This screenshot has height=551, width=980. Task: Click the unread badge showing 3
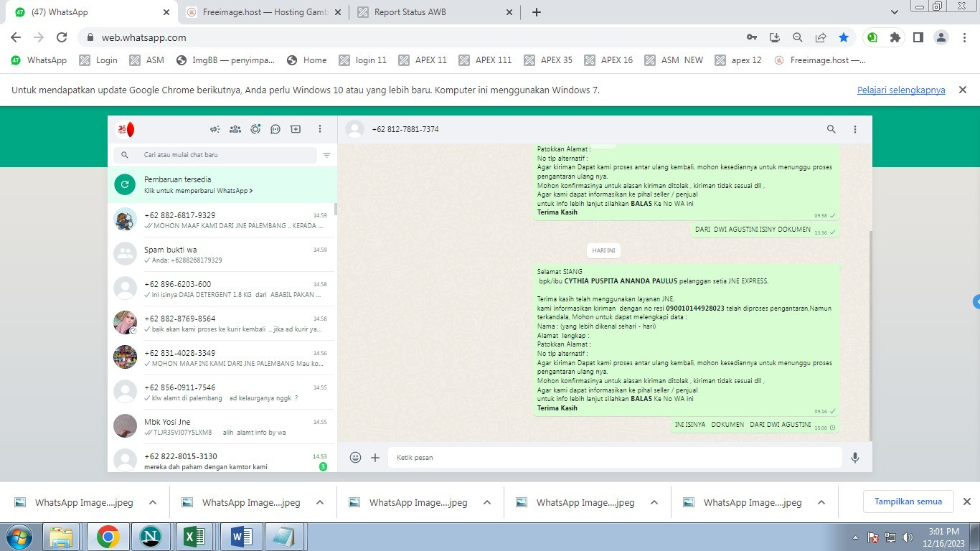323,466
